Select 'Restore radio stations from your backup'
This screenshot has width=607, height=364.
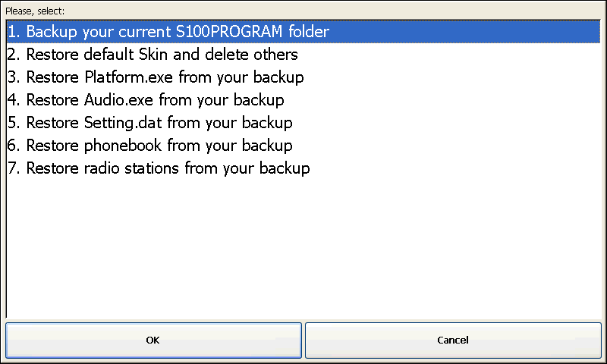[303, 168]
